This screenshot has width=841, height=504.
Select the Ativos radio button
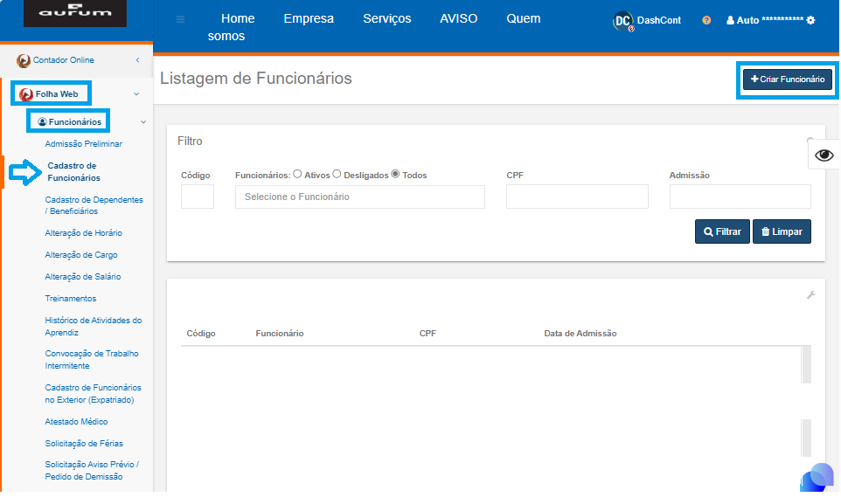(x=297, y=174)
